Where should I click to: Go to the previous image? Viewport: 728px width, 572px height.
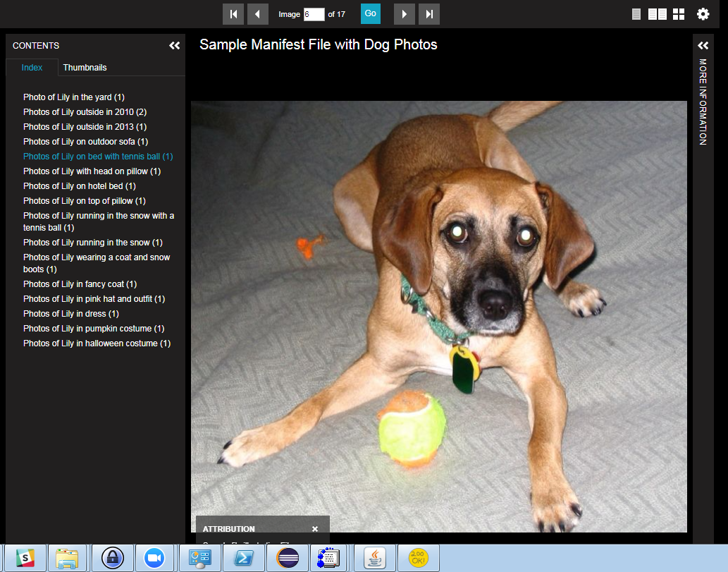(258, 14)
